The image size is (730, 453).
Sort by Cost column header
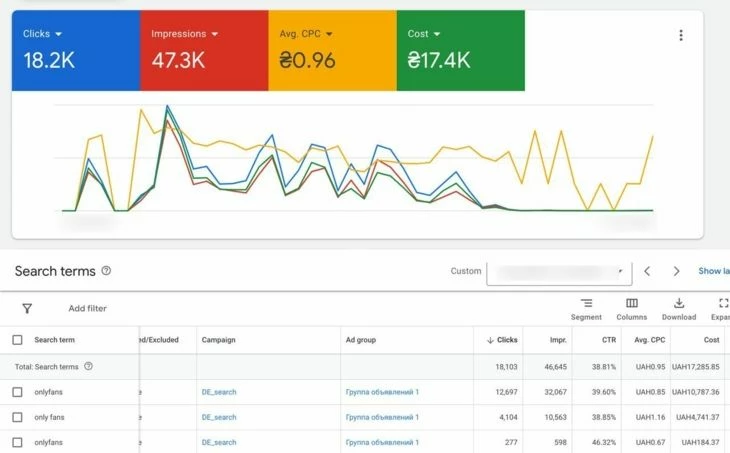711,340
